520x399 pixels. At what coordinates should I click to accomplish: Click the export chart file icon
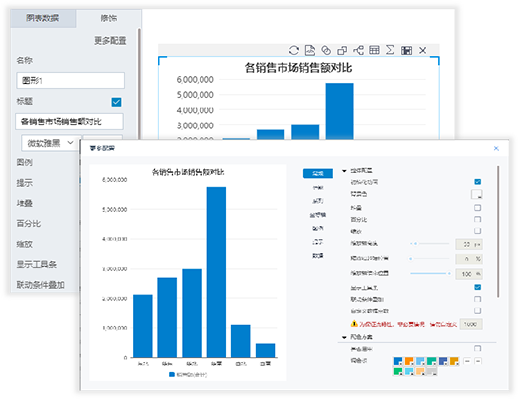point(310,50)
